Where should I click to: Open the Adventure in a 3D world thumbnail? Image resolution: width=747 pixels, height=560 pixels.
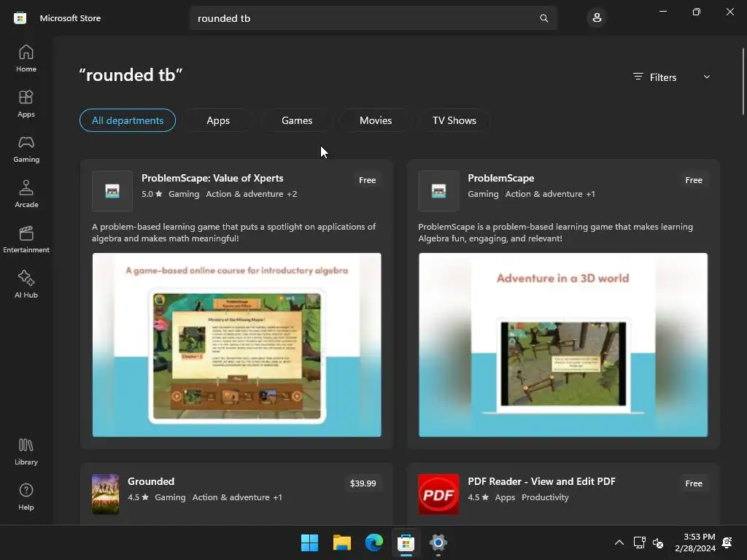[563, 345]
